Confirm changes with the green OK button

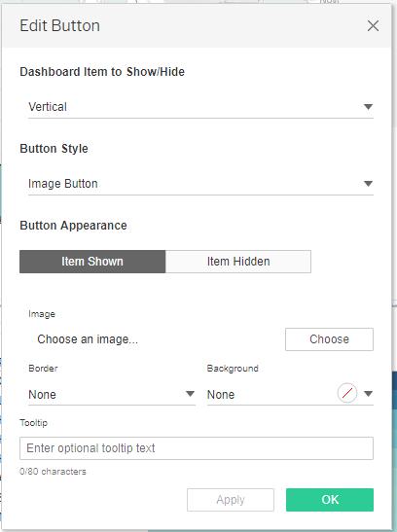(x=330, y=500)
